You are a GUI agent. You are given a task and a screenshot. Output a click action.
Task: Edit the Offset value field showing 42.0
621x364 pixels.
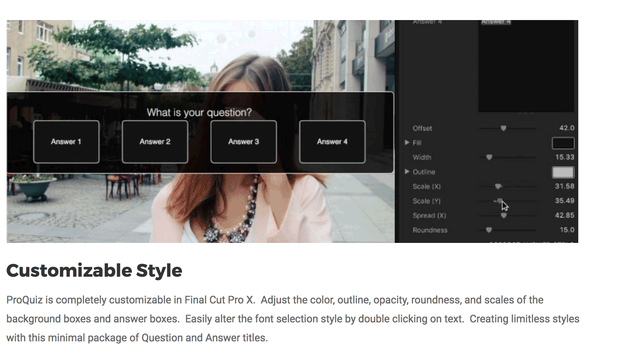(567, 128)
